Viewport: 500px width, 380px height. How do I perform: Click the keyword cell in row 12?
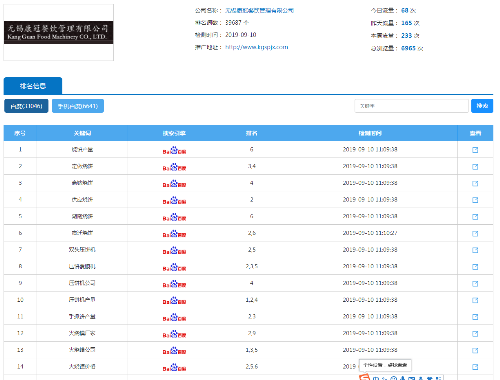click(82, 333)
